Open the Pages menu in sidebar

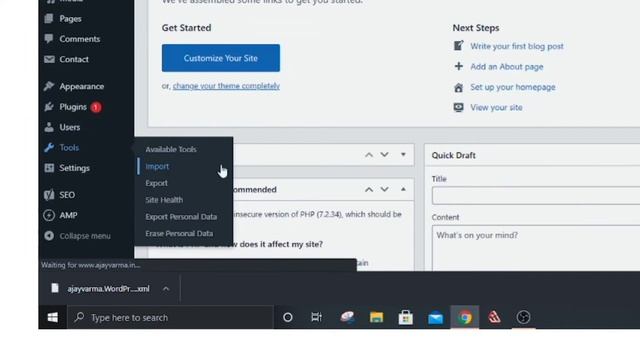pyautogui.click(x=70, y=19)
